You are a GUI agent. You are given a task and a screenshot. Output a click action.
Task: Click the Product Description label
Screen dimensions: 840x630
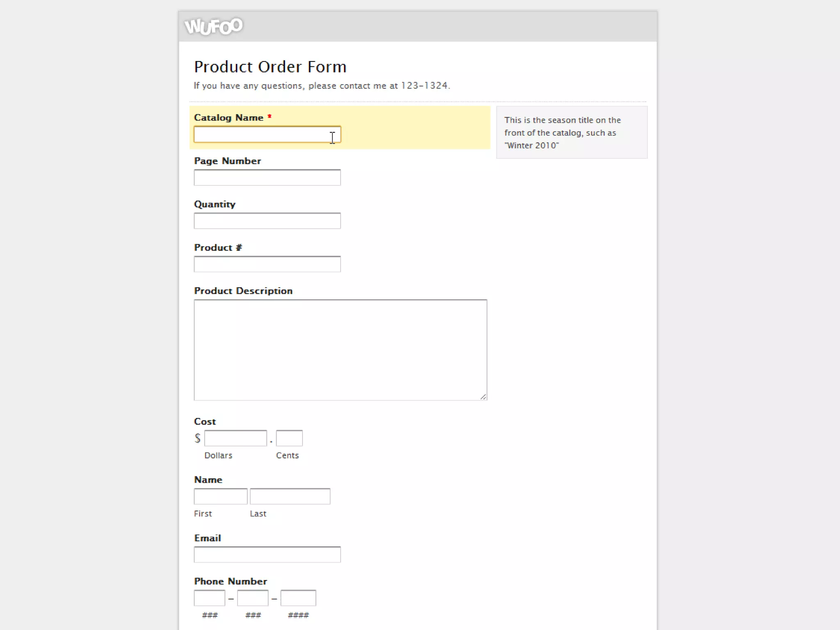tap(243, 291)
